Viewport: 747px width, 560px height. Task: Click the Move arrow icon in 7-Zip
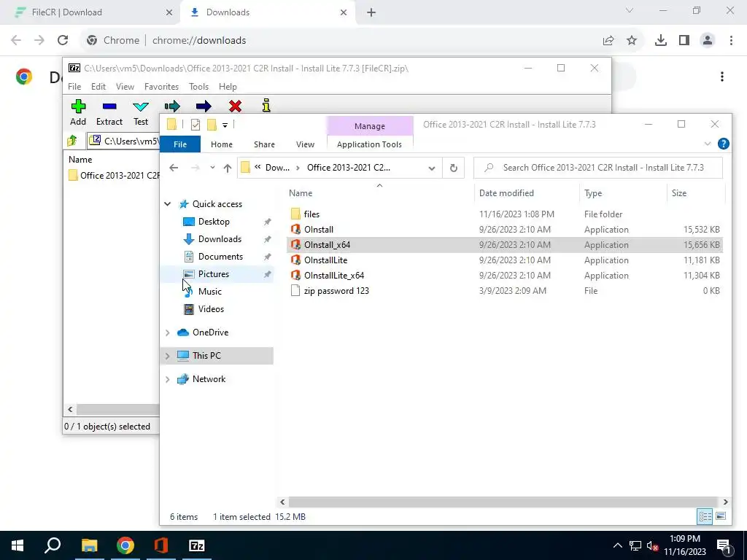pos(204,106)
